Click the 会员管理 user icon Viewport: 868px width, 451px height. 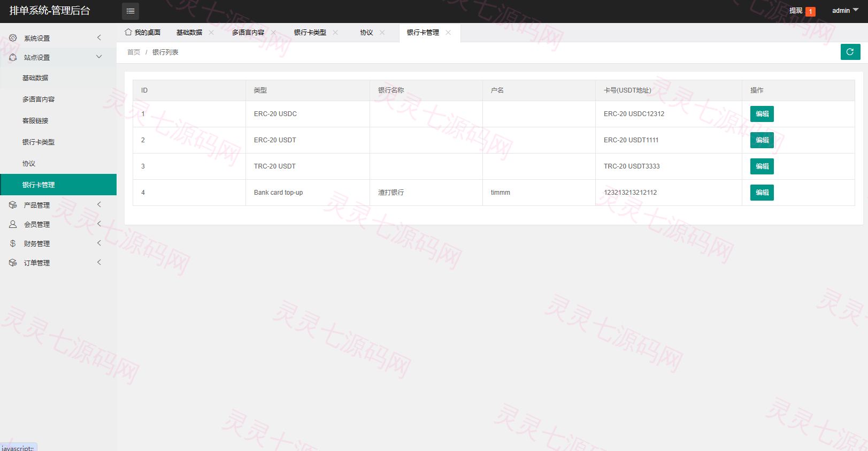click(13, 224)
